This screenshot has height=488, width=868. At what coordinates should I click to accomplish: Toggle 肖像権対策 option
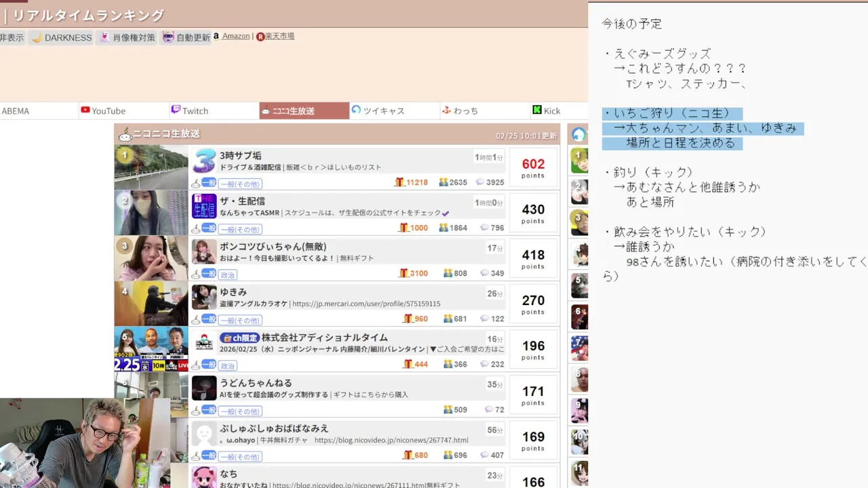127,37
